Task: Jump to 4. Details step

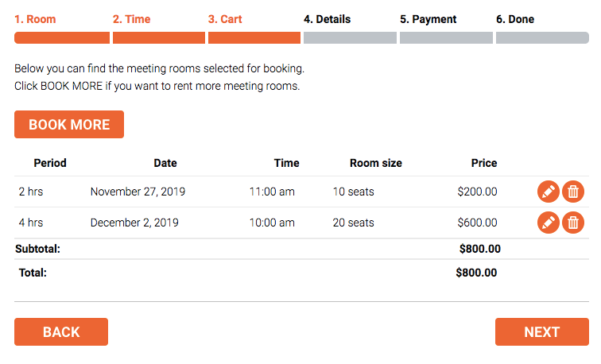Action: point(327,19)
